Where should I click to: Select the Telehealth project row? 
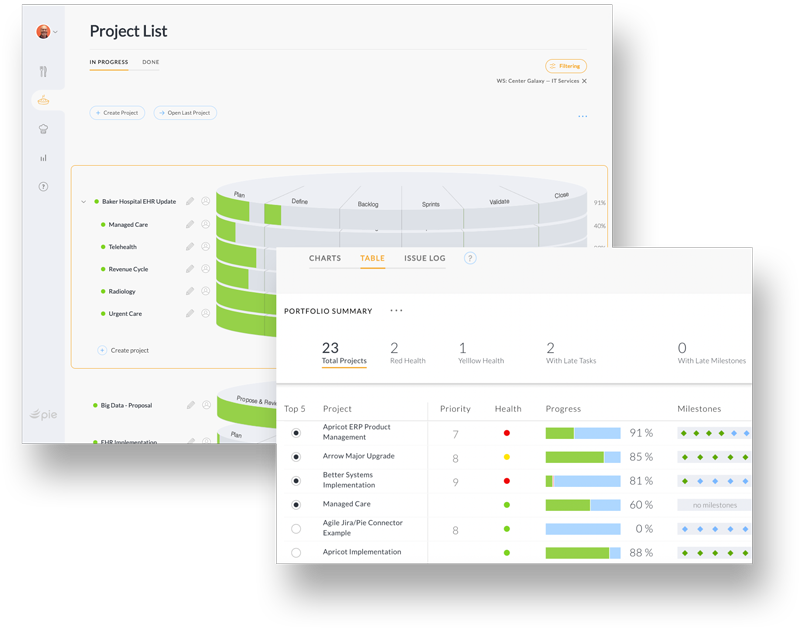(122, 247)
